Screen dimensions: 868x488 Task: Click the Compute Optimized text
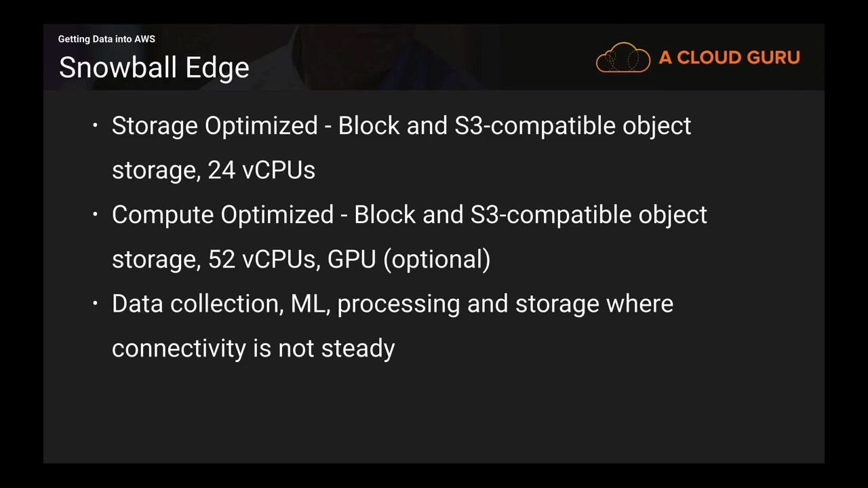222,215
